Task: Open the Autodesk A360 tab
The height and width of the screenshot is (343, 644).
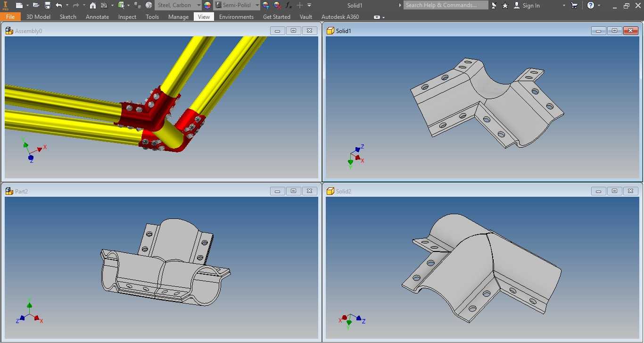Action: point(340,17)
